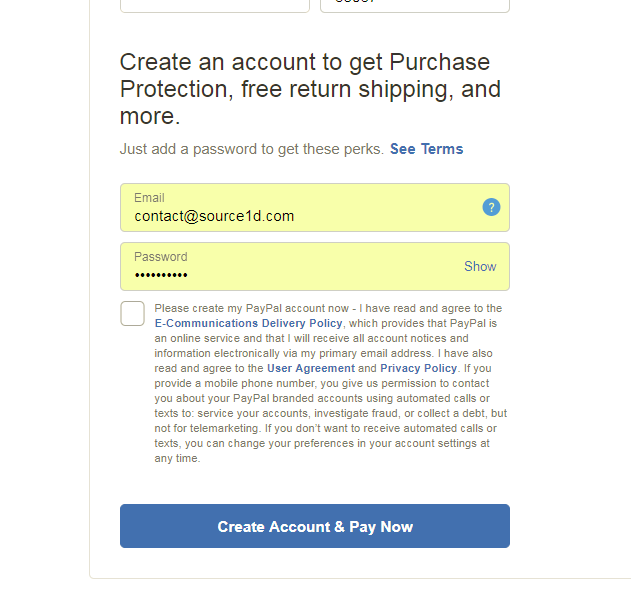
Task: Click the 'Email' field label
Action: click(149, 198)
